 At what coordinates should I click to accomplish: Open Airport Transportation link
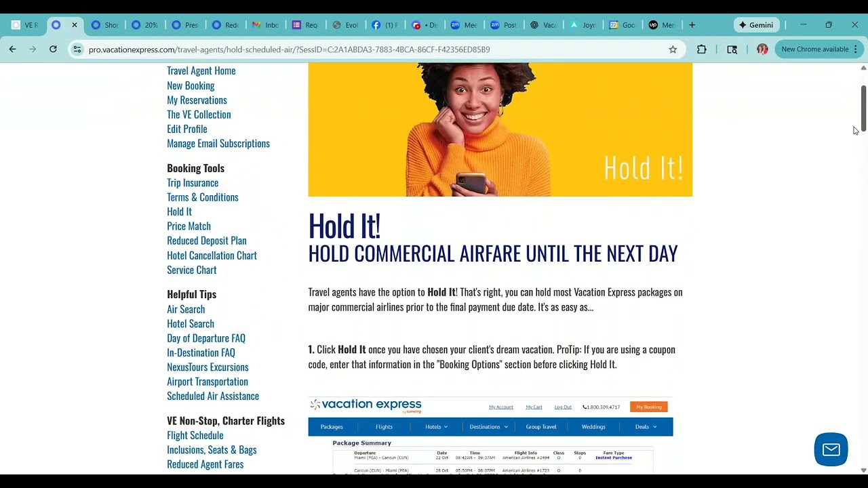(208, 382)
